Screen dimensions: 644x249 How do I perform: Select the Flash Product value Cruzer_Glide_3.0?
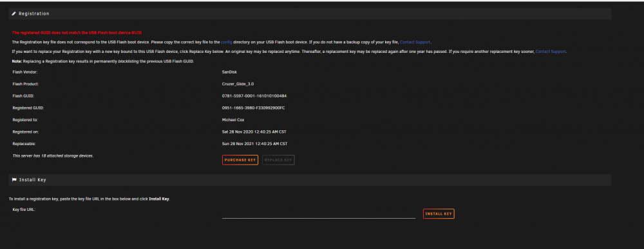coord(238,84)
